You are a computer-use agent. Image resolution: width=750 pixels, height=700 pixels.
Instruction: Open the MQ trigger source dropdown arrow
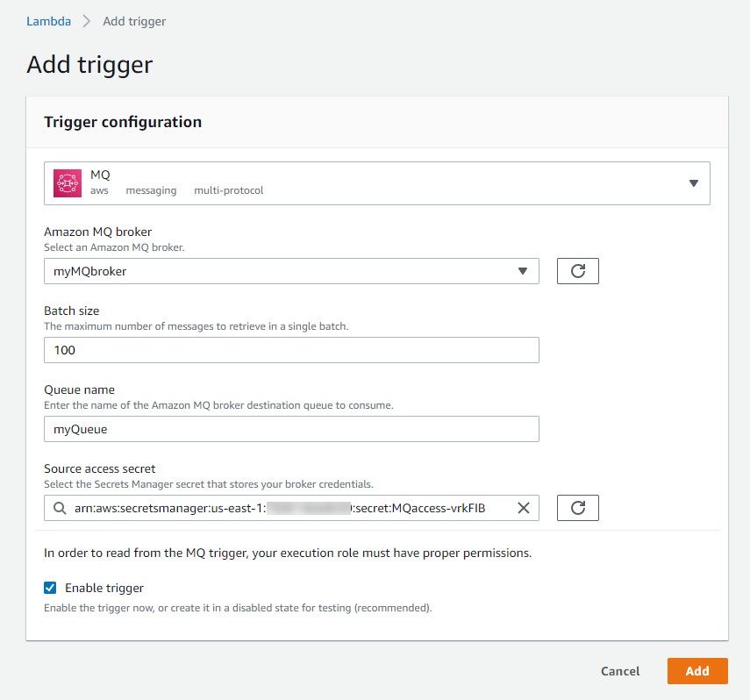tap(694, 183)
